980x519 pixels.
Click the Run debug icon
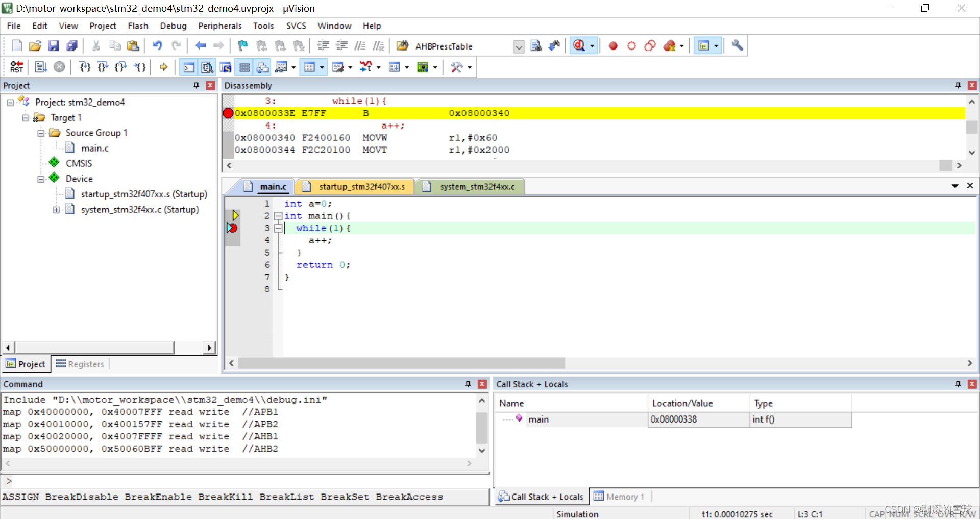41,67
